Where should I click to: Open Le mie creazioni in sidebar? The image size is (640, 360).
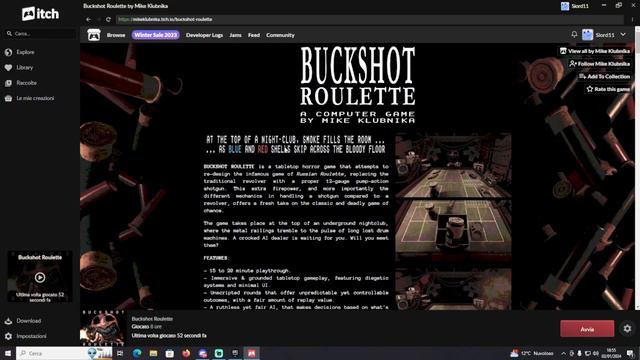[35, 98]
